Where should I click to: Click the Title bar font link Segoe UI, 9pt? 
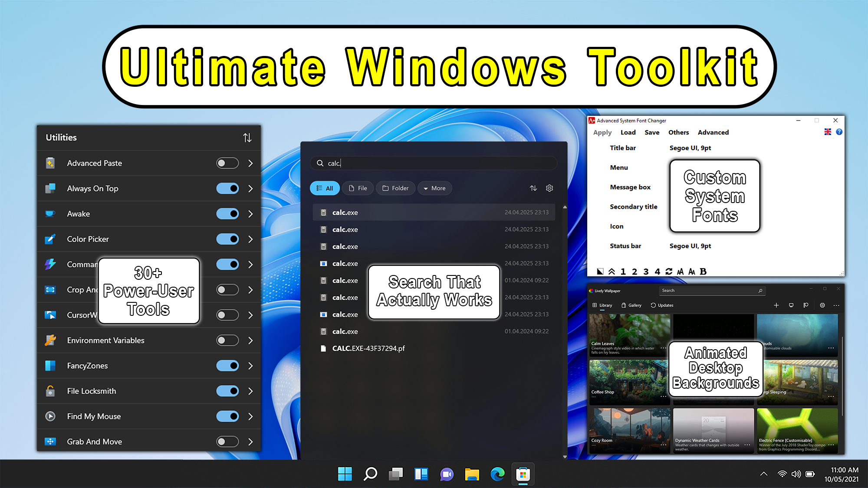690,148
